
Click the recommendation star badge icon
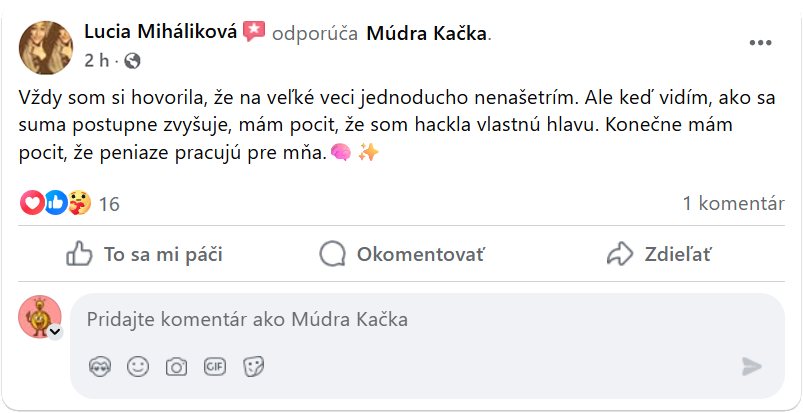[254, 32]
